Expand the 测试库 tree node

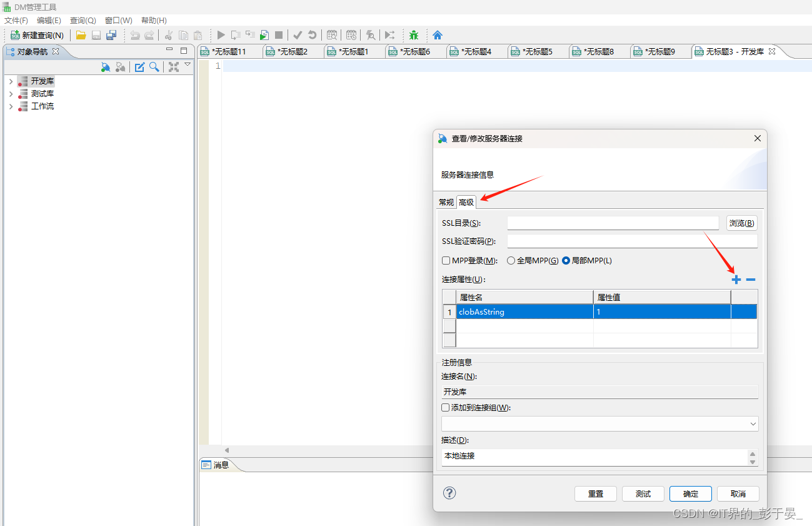click(11, 94)
